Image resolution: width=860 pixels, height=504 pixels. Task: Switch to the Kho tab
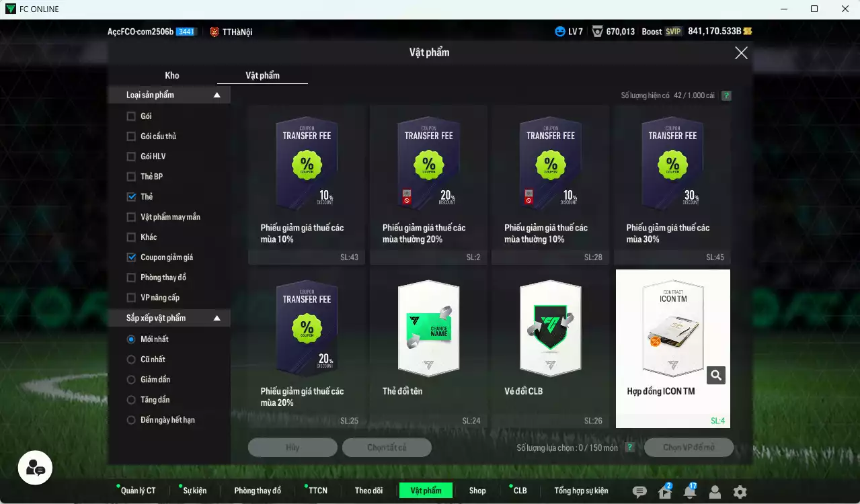(172, 75)
